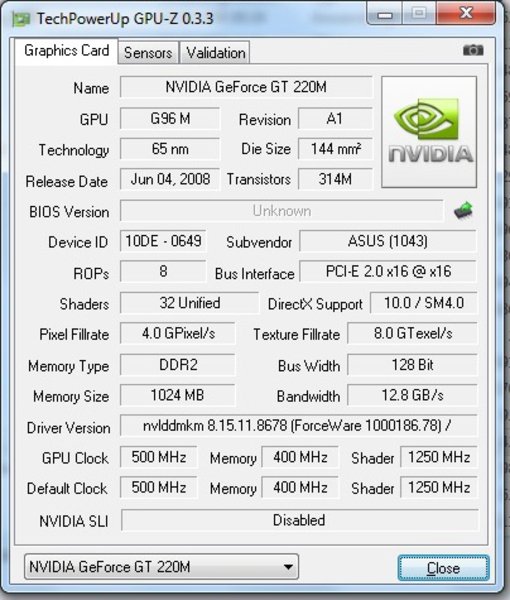Image resolution: width=510 pixels, height=600 pixels.
Task: Click the GPU-Z title bar app icon
Action: tap(21, 19)
